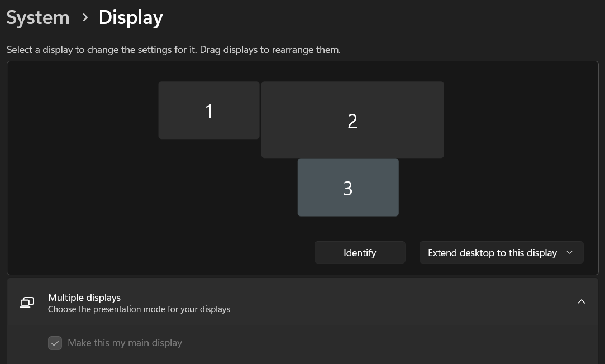Image resolution: width=605 pixels, height=364 pixels.
Task: Click the Multiple displays monitor icon
Action: [x=27, y=302]
